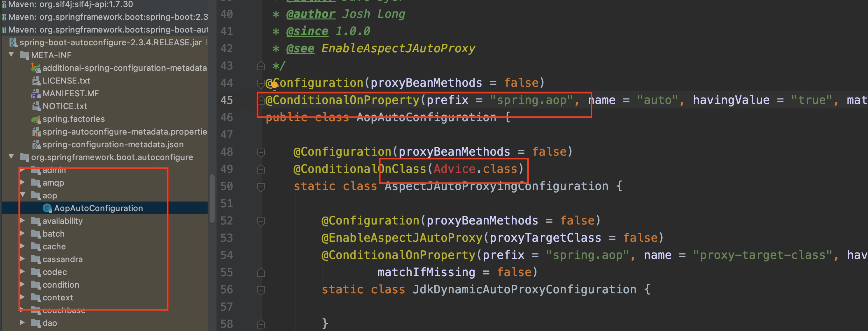Collapse the META-INF folder
Viewport: 868px width, 331px height.
(x=11, y=55)
